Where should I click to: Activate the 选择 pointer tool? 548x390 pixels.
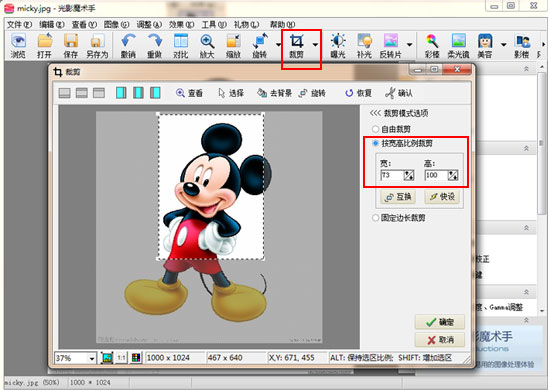(231, 93)
